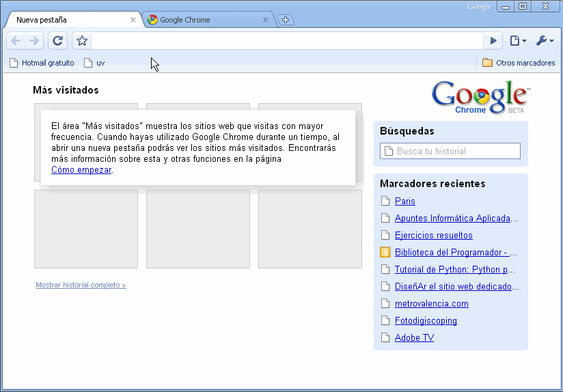
Task: Close the Nueva pestaña tab
Action: [133, 20]
